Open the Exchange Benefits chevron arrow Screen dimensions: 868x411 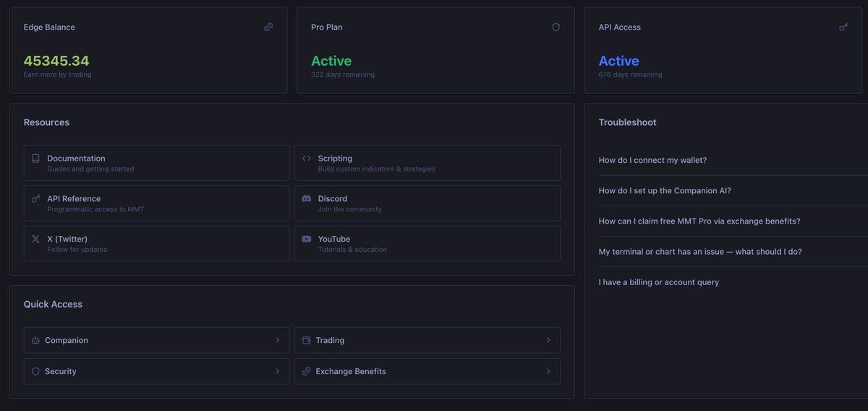548,371
